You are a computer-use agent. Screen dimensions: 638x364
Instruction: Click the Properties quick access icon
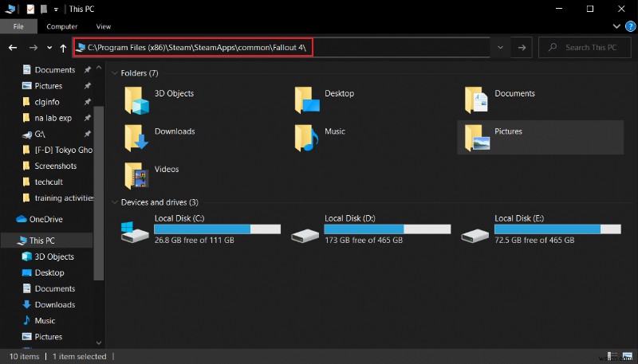pos(30,9)
